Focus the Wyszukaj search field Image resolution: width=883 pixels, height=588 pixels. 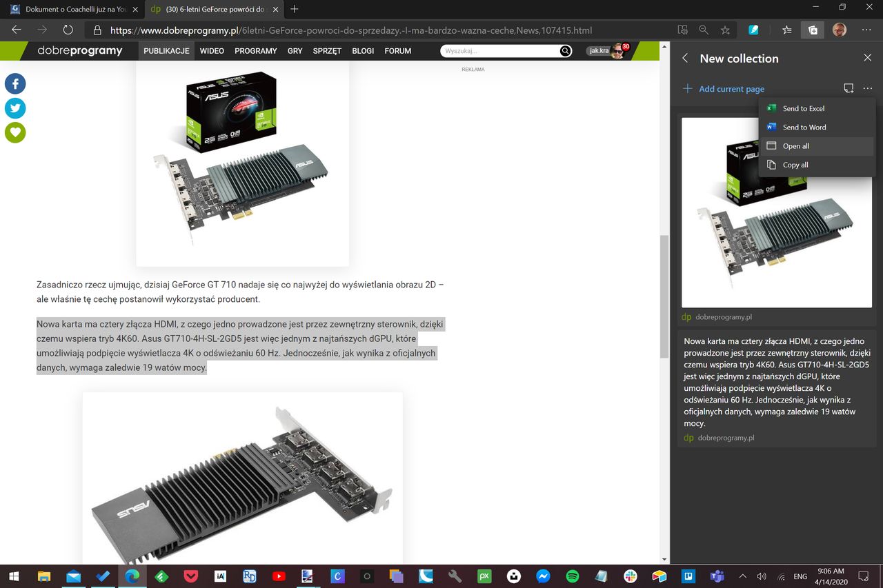click(499, 51)
